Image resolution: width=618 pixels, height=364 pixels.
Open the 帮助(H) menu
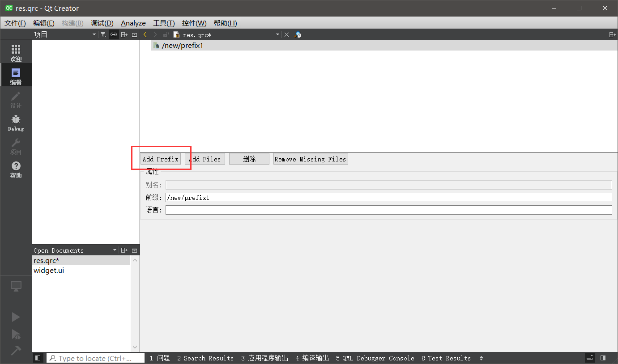coord(225,23)
